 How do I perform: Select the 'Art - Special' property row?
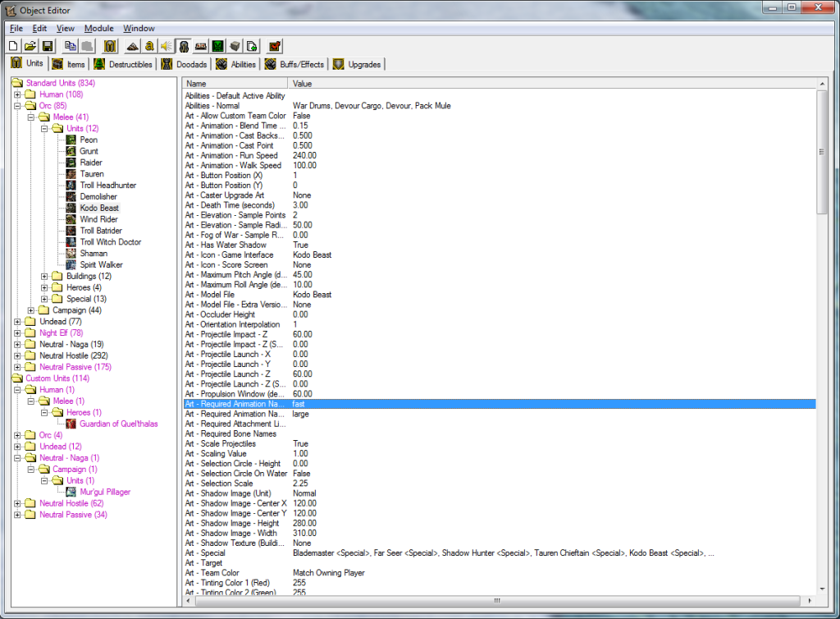tap(500, 553)
